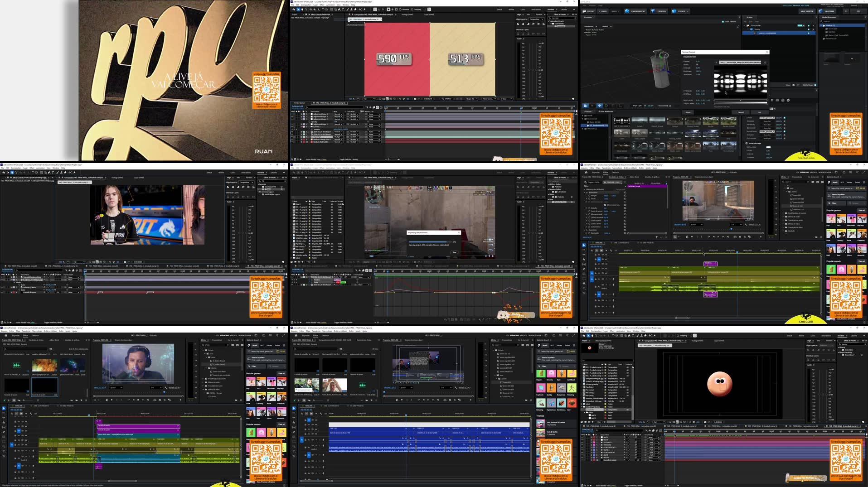This screenshot has width=868, height=487.
Task: Enable Snapping in the After Effects toolbar
Action: (x=412, y=9)
